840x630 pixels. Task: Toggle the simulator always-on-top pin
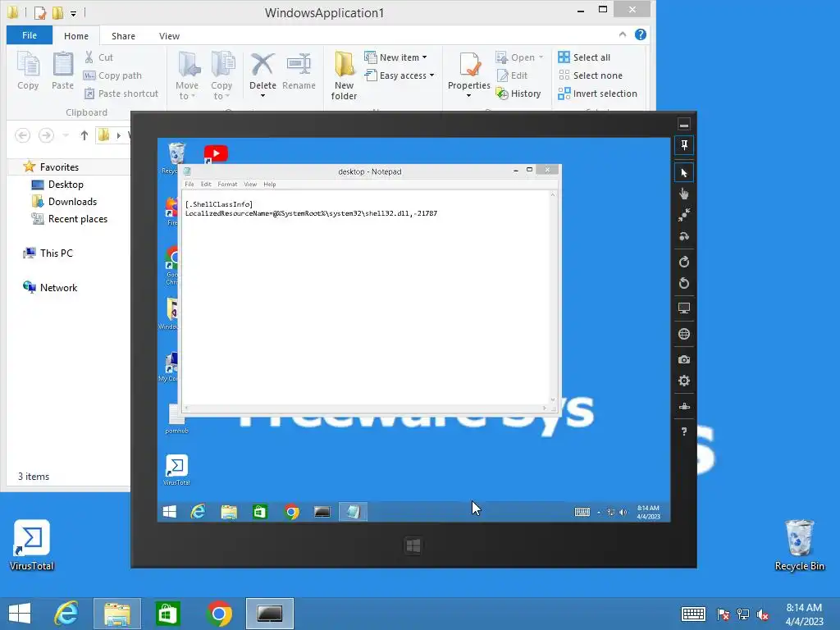pyautogui.click(x=684, y=145)
